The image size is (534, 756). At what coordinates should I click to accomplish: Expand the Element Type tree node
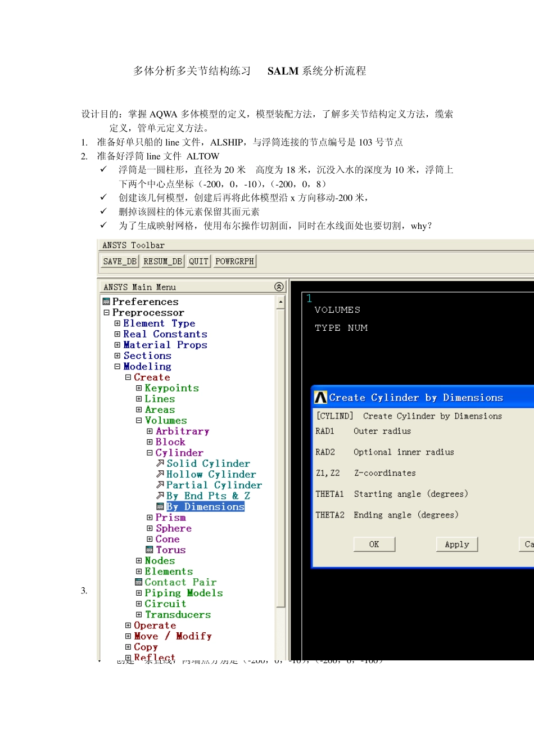[117, 323]
